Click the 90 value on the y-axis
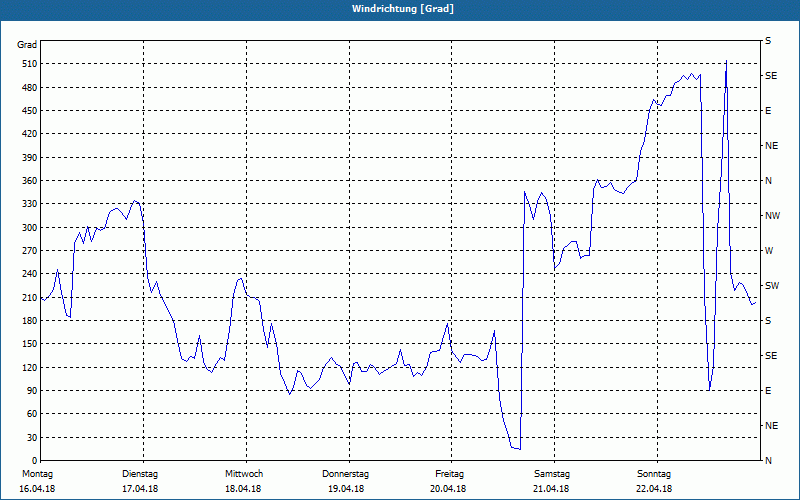800x500 pixels. click(32, 391)
